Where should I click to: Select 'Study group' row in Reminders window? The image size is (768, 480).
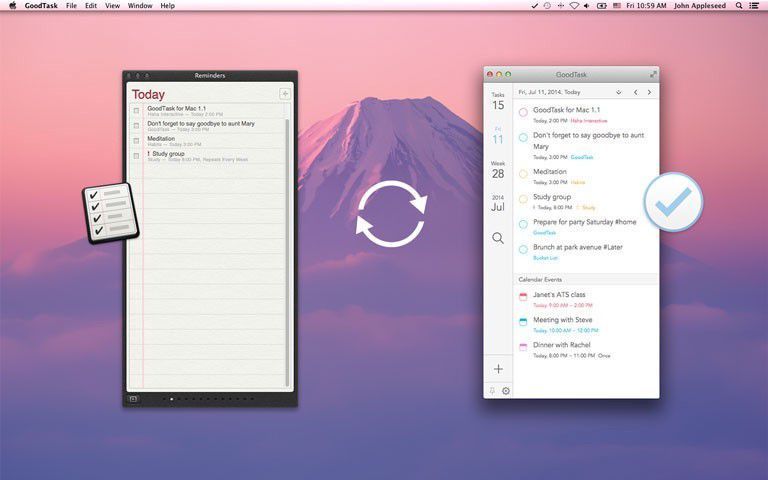210,156
